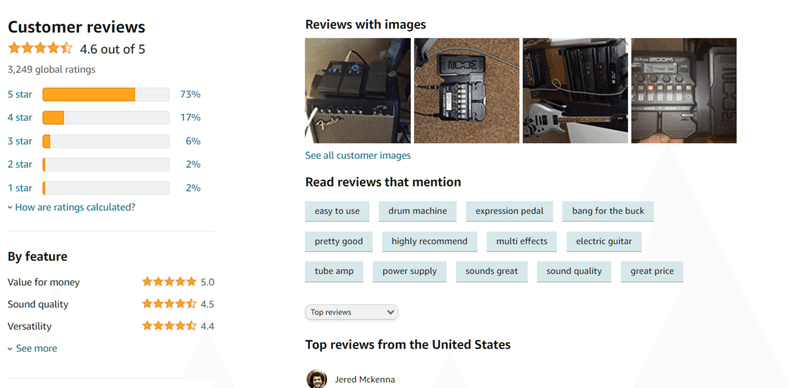Click the Value for money label

[x=43, y=282]
